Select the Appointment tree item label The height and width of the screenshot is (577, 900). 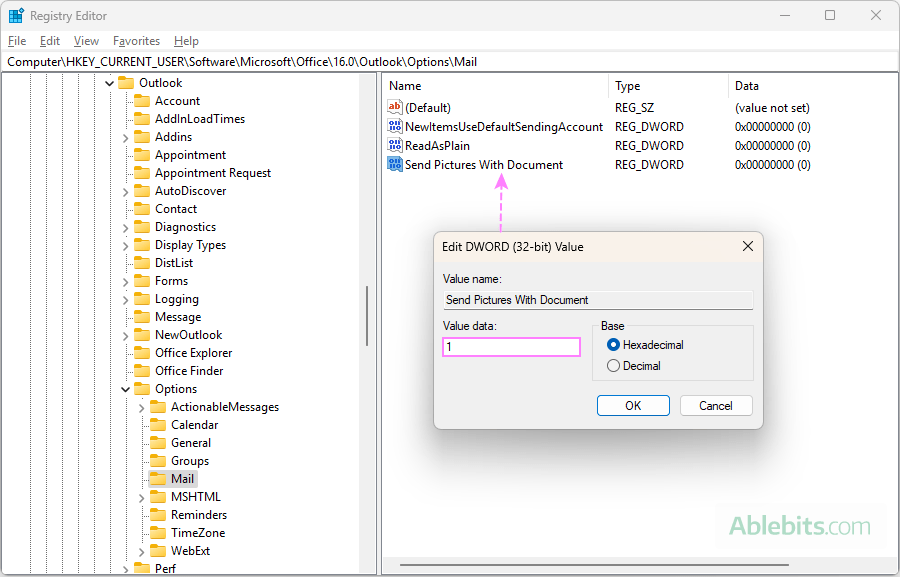tap(190, 155)
